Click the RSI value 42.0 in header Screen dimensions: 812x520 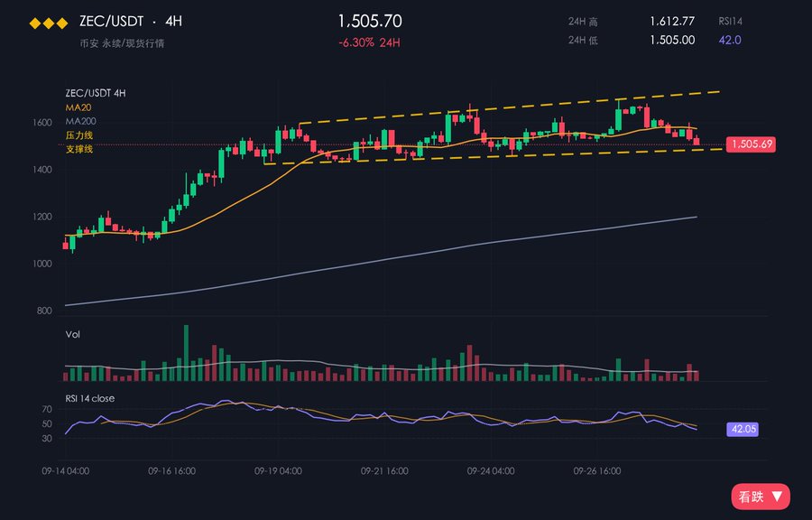(730, 40)
